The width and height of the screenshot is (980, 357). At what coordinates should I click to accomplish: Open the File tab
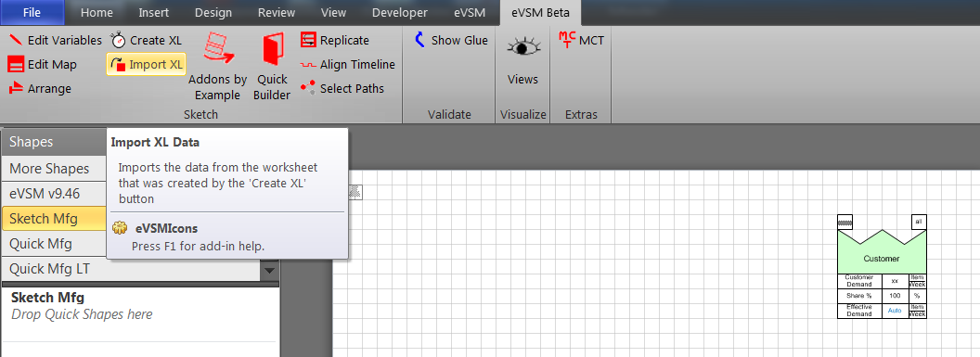pyautogui.click(x=32, y=12)
